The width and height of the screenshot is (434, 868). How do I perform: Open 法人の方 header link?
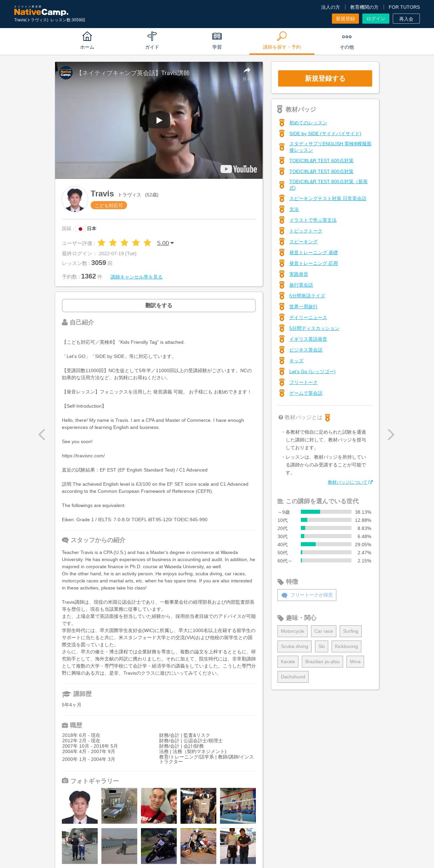coord(330,7)
